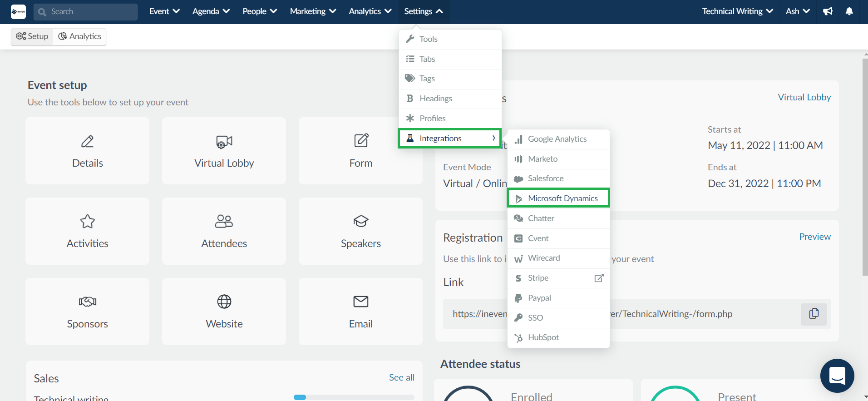
Task: Switch to the Setup tab
Action: 32,36
